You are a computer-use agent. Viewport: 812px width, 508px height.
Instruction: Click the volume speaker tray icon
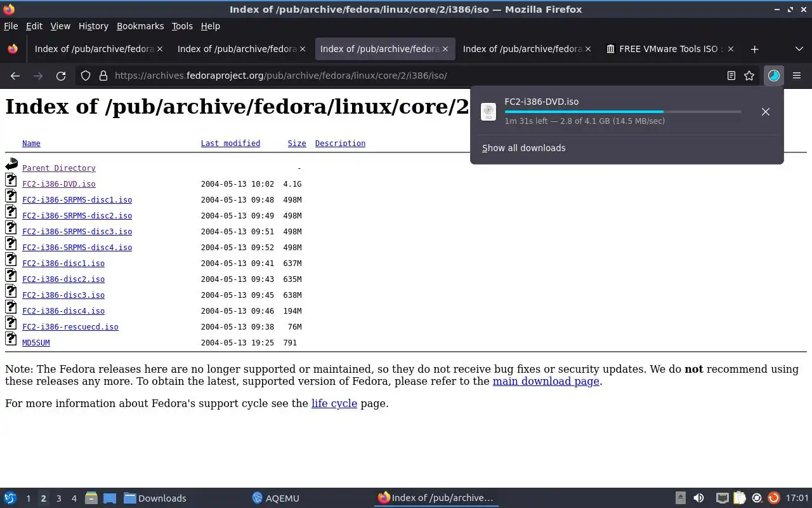tap(698, 498)
